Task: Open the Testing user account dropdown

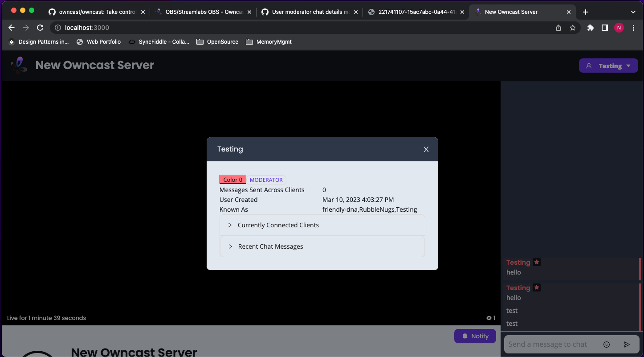Action: pyautogui.click(x=608, y=66)
